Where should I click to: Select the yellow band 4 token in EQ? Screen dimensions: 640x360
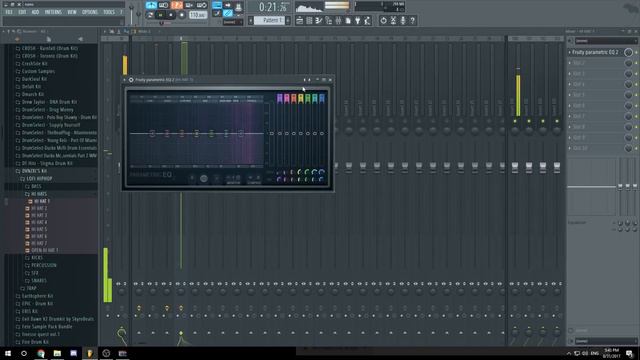coord(301,98)
